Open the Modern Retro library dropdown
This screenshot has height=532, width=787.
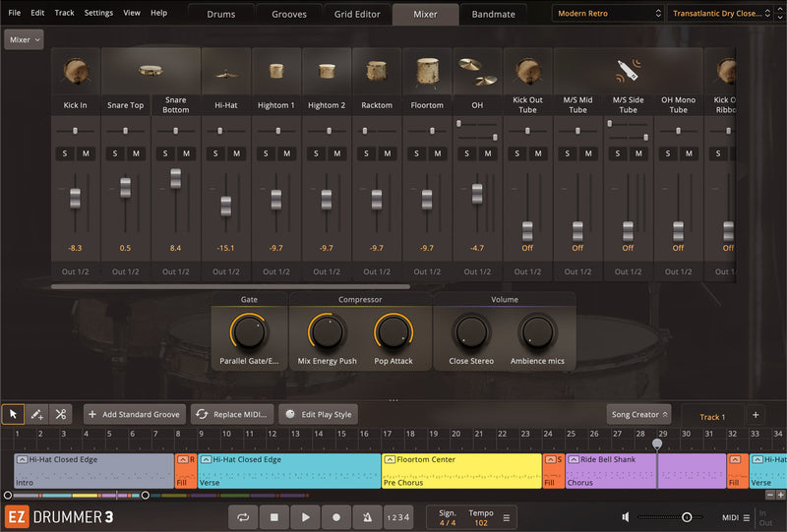tap(607, 14)
